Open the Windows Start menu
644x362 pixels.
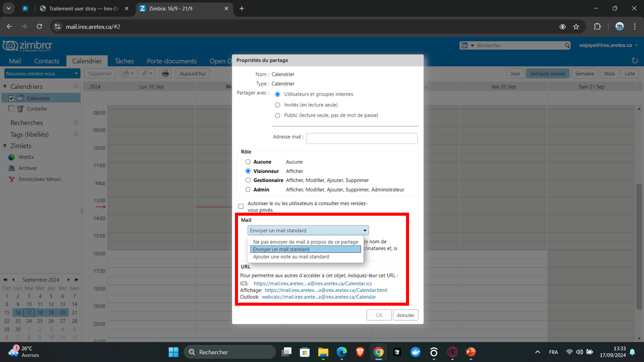click(x=173, y=352)
